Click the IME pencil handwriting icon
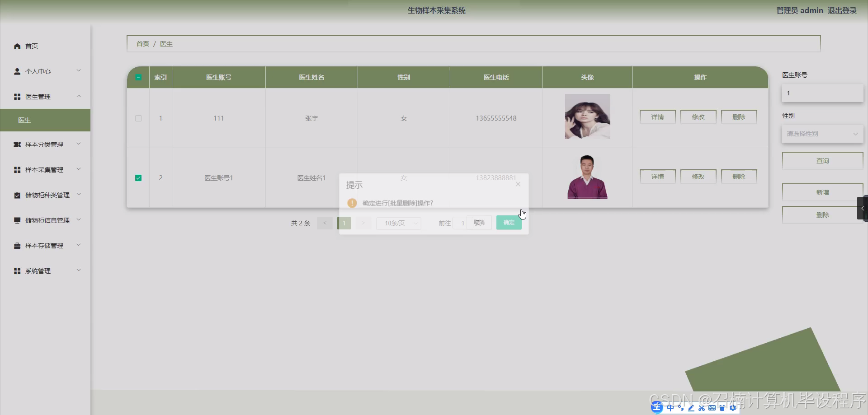Screen dimensions: 868x415 click(691, 408)
